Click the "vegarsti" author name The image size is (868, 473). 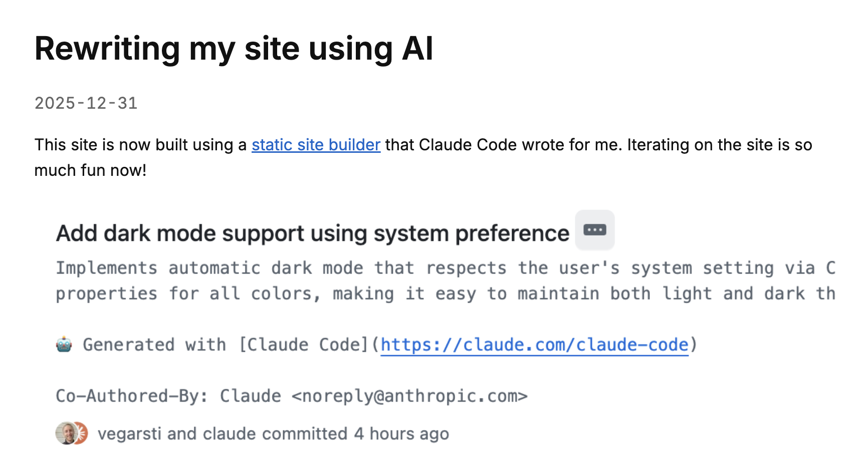129,434
